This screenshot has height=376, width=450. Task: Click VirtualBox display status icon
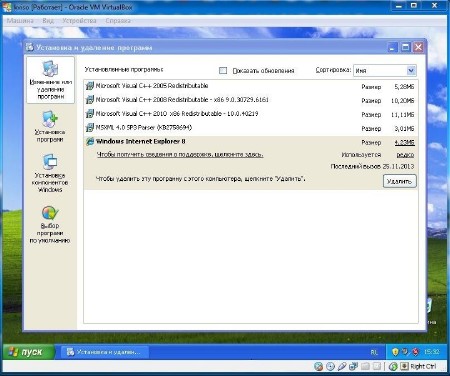click(x=377, y=366)
